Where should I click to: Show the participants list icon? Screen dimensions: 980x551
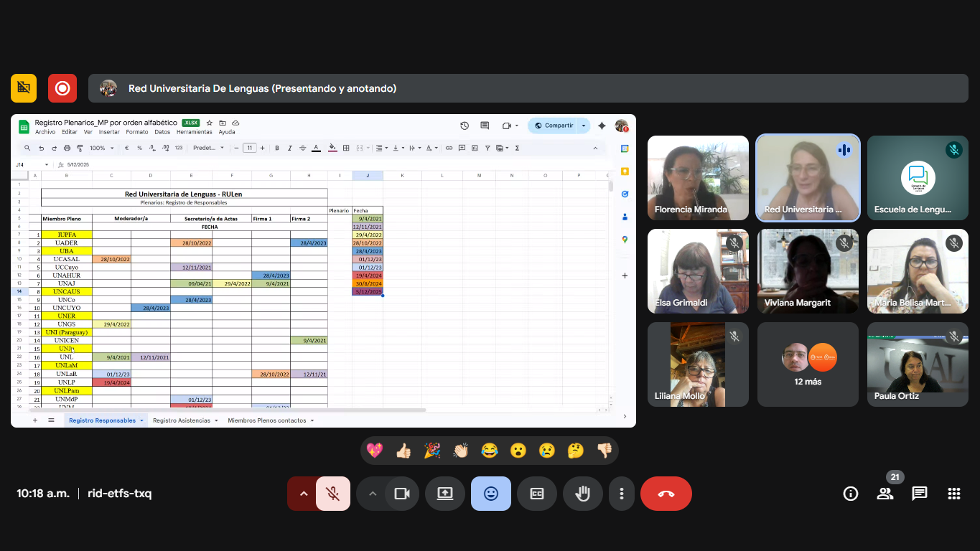(x=885, y=494)
